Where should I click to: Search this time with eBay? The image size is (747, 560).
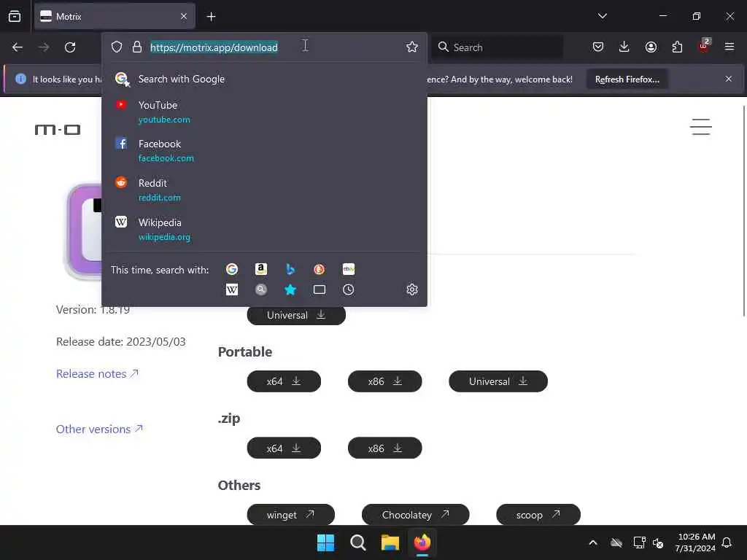(348, 269)
